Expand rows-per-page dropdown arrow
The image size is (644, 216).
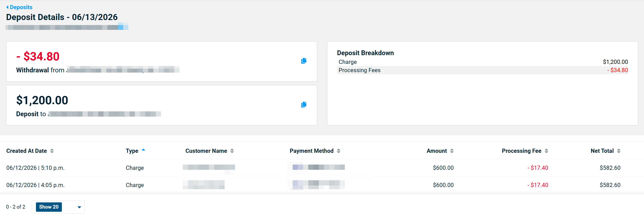(x=79, y=207)
